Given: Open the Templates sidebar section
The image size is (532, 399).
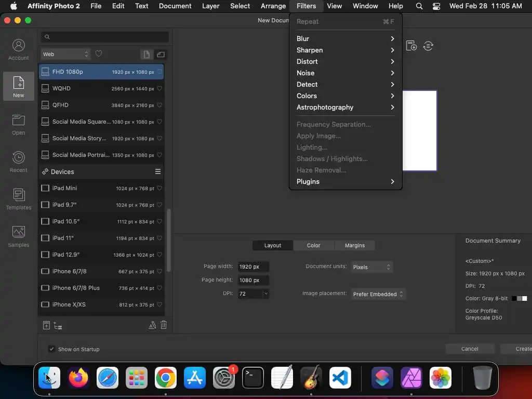Looking at the screenshot, I should [x=18, y=199].
